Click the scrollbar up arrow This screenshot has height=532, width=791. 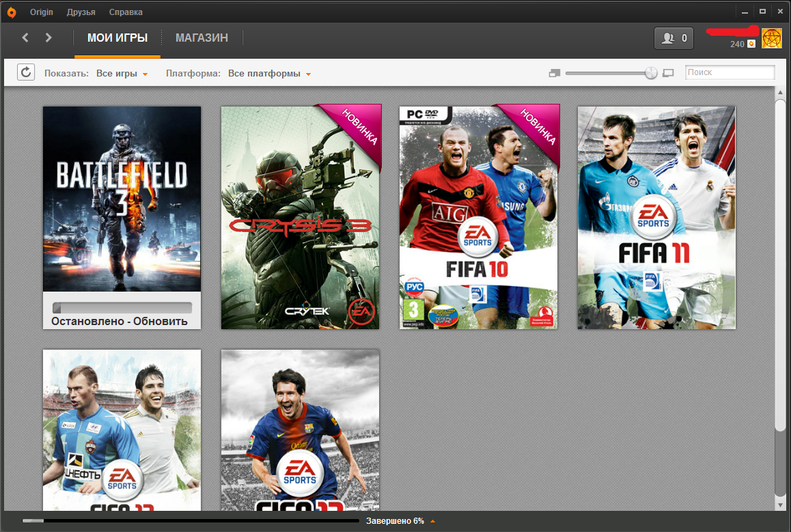tap(780, 92)
